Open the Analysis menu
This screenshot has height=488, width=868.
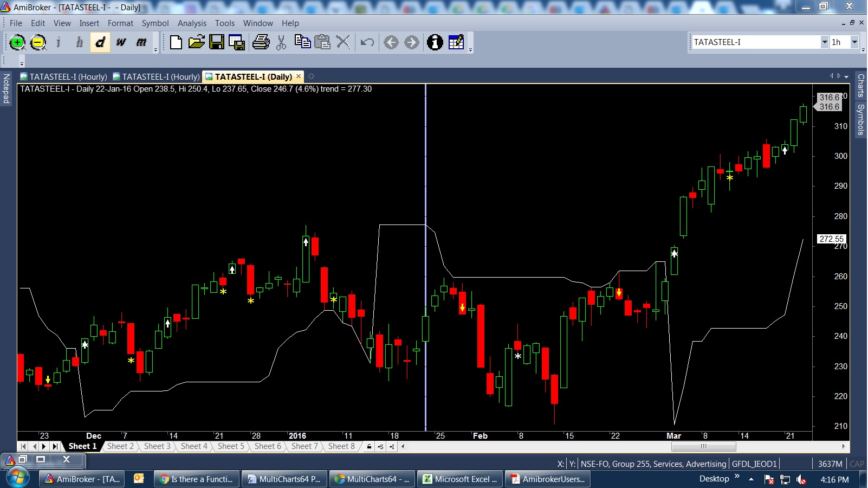tap(192, 23)
